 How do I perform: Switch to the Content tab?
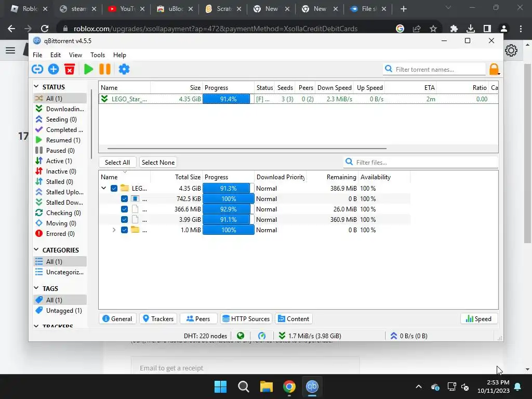[294, 319]
